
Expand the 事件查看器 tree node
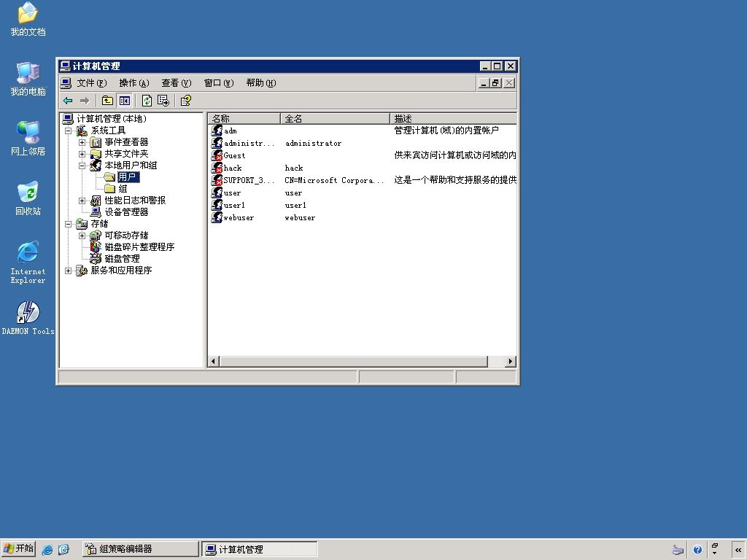(82, 142)
